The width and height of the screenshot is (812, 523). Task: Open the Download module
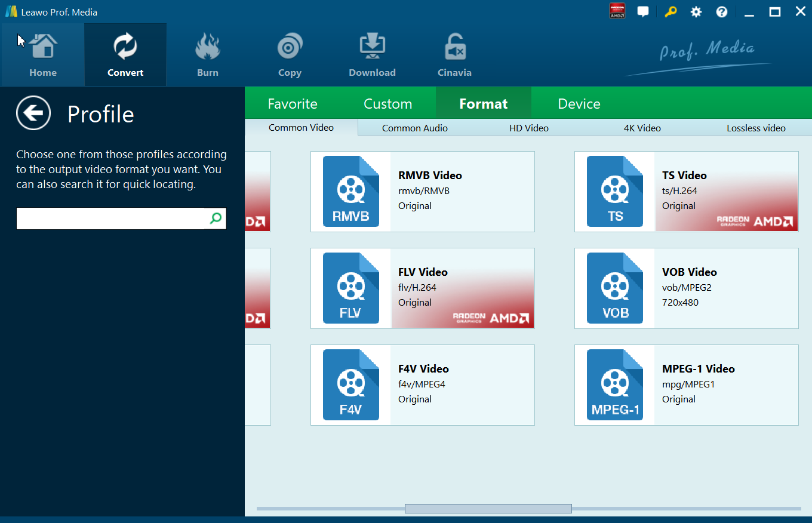tap(372, 56)
